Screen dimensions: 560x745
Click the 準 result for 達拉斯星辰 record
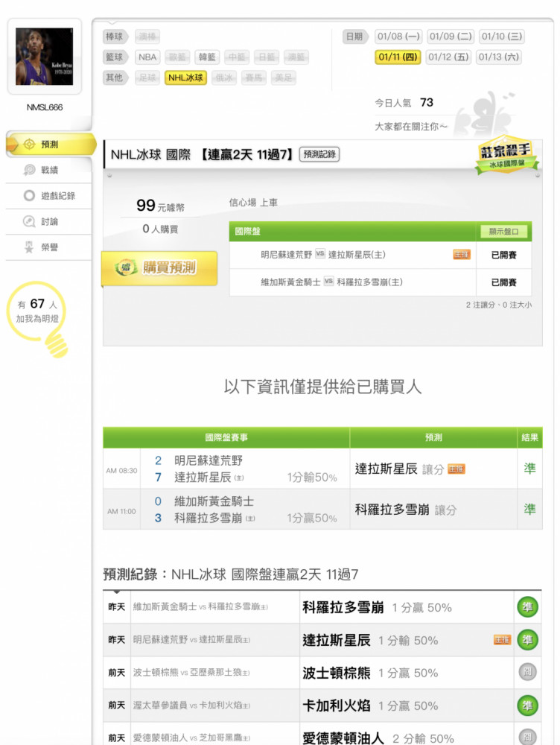527,640
